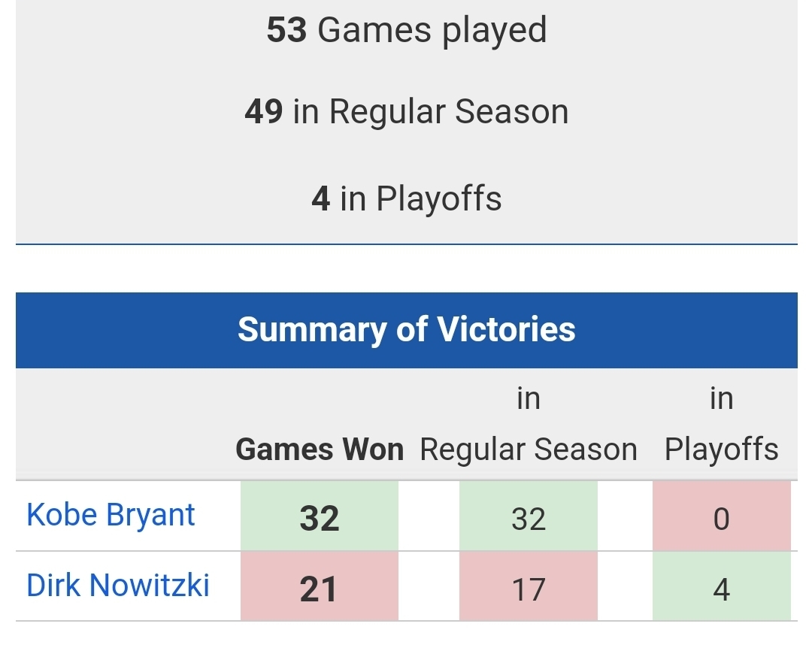Click Kobe Bryant's Regular Season wins cell
The height and width of the screenshot is (663, 812).
529,518
